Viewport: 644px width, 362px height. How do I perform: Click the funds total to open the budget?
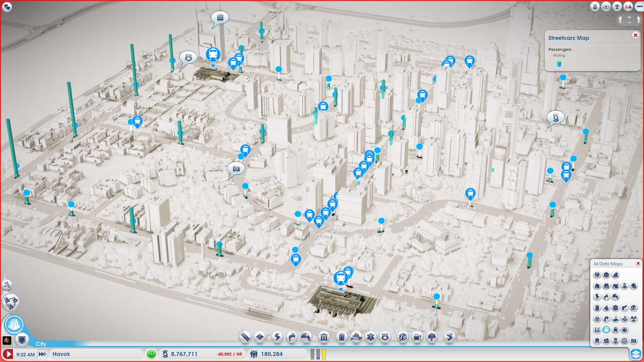pos(184,354)
